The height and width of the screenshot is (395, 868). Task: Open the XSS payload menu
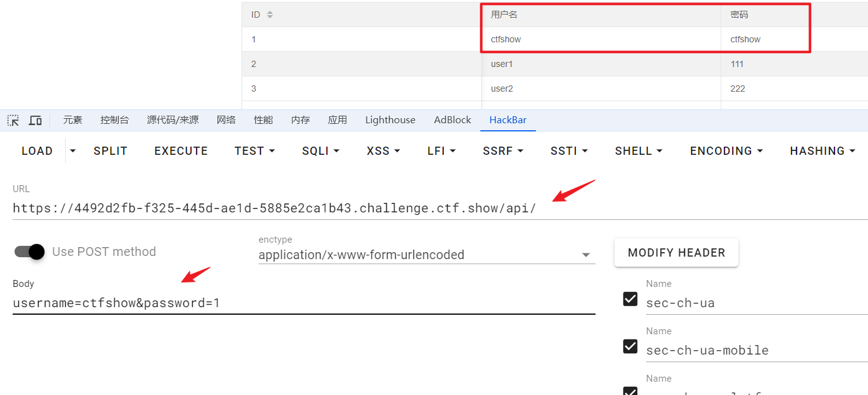383,151
